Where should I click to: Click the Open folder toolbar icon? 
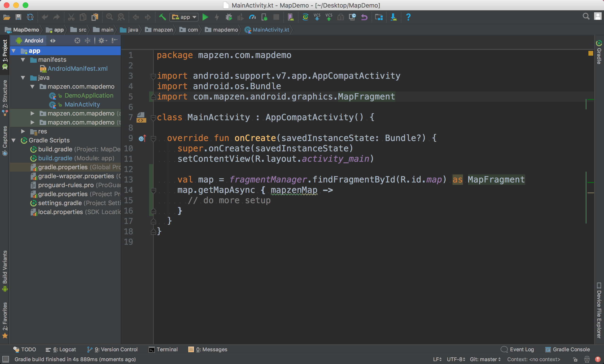(7, 17)
